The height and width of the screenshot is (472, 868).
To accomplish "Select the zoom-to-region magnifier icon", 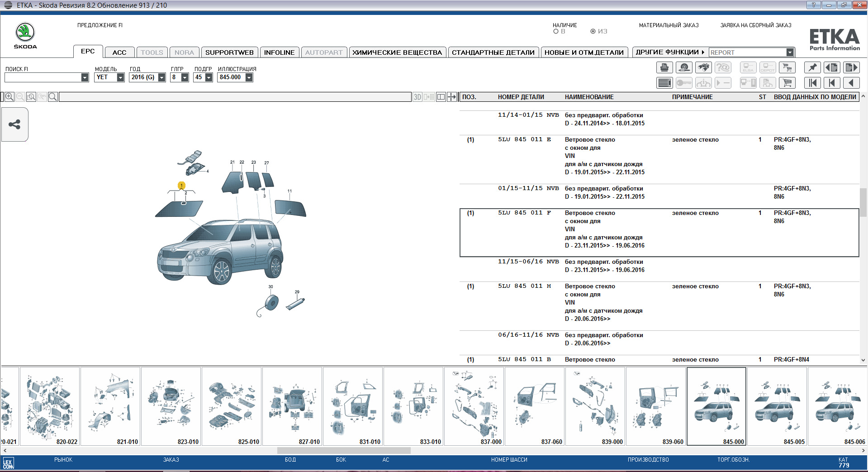I will 31,97.
